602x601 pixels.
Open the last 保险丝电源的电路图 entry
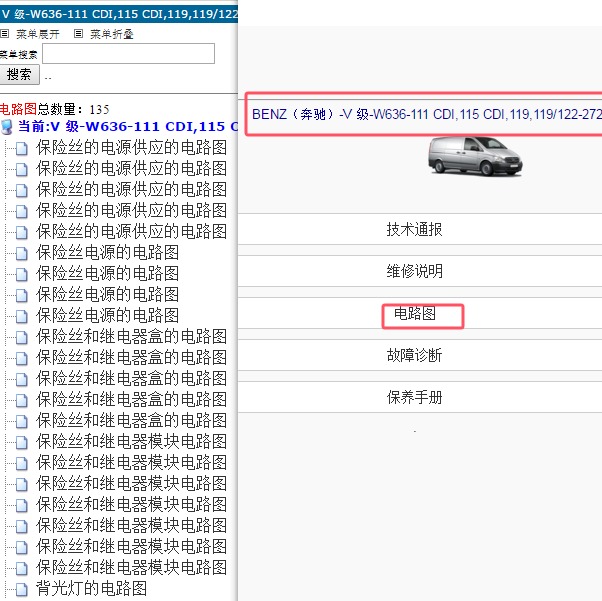108,316
